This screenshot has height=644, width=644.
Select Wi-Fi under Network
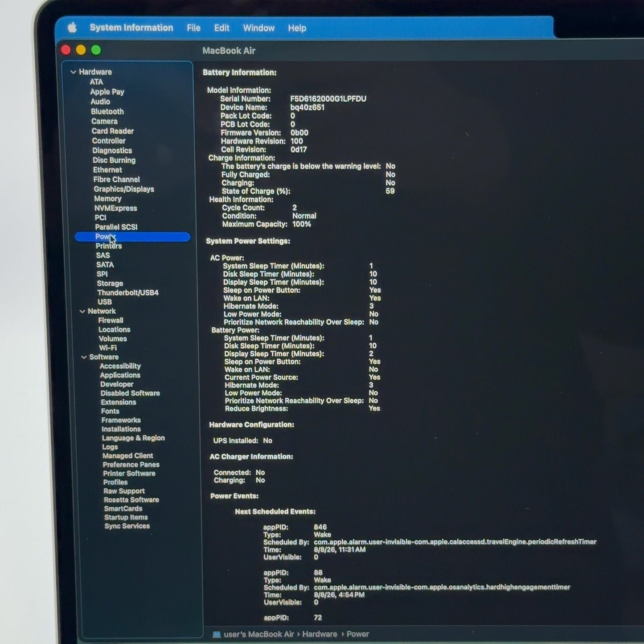tap(108, 348)
